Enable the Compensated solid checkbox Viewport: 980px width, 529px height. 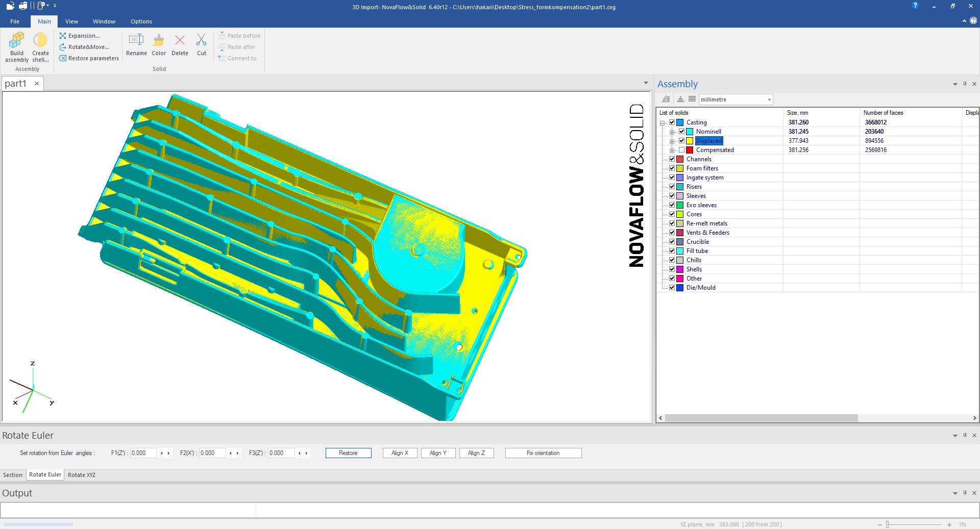681,150
